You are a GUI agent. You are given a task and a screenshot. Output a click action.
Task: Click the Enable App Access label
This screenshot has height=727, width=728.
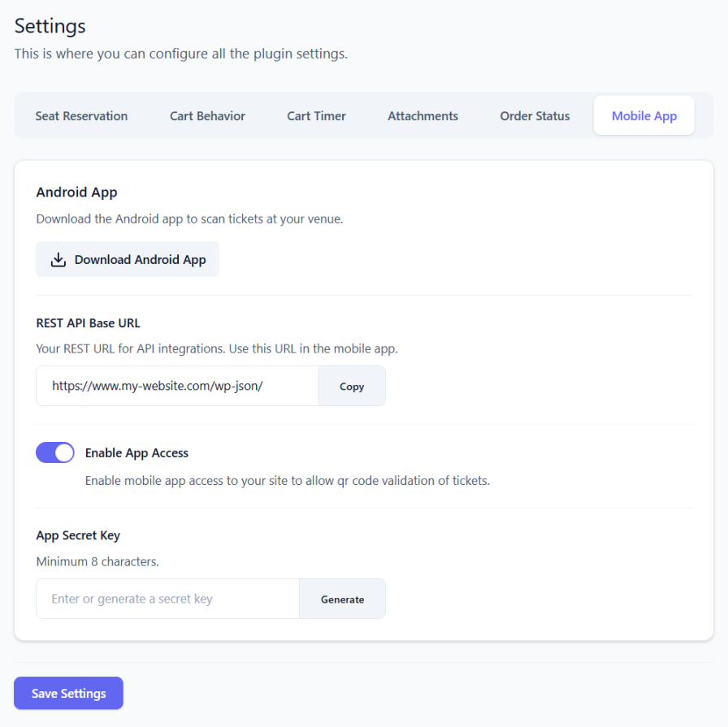(x=136, y=453)
